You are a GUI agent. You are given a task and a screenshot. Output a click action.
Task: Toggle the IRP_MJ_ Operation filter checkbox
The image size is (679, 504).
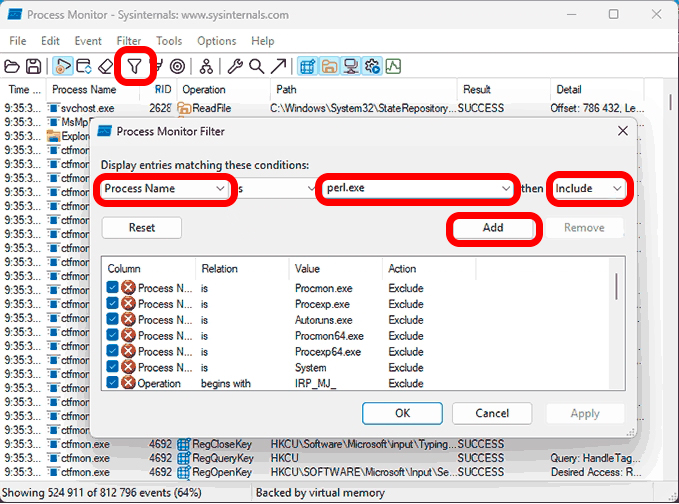(113, 383)
